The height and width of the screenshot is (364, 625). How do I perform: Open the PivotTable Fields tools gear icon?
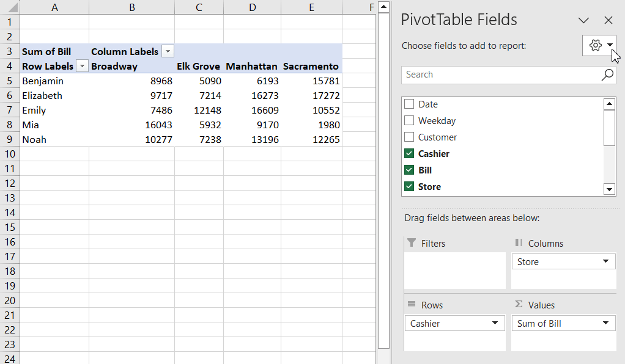pyautogui.click(x=594, y=46)
